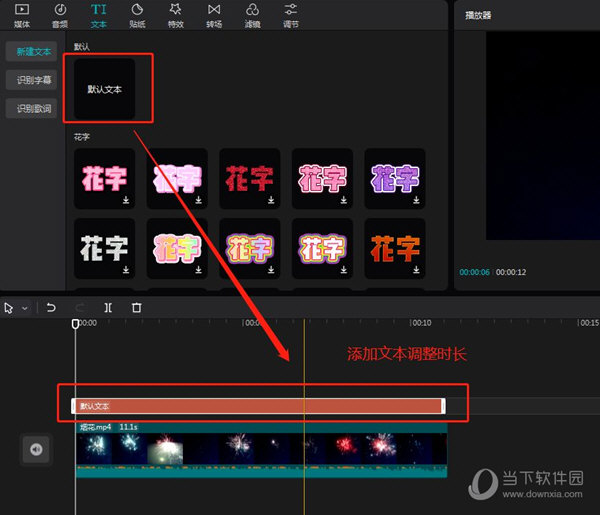Click the 00:00:12 total duration text
This screenshot has height=515, width=600.
click(511, 272)
